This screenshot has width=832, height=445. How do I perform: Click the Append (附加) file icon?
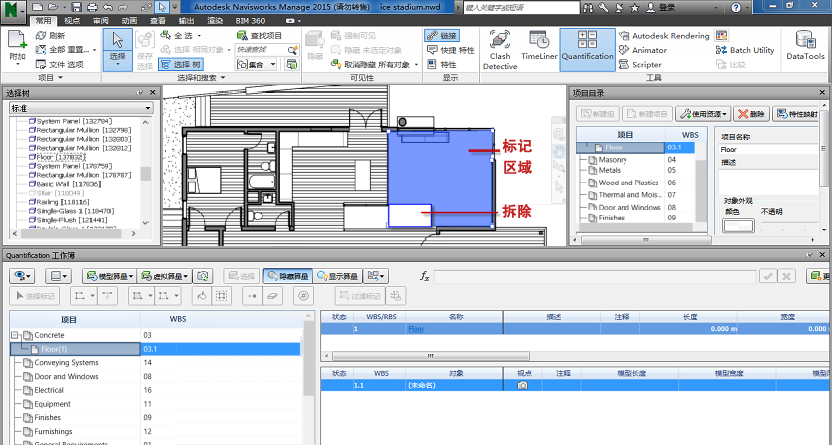tap(17, 40)
